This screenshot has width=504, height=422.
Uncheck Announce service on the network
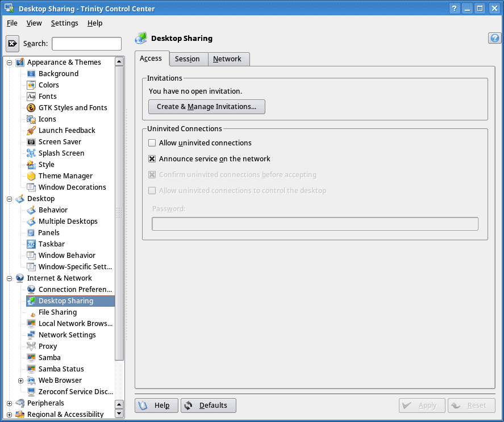coord(152,159)
